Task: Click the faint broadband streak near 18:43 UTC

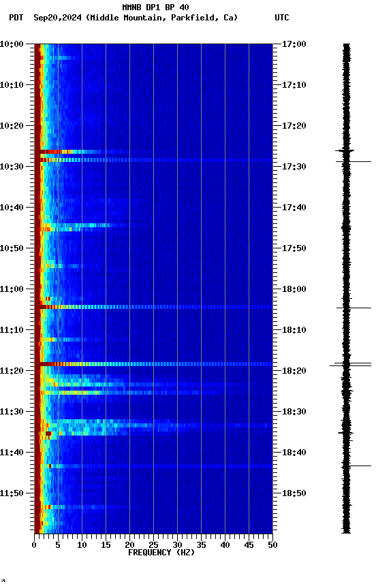Action: point(153,466)
